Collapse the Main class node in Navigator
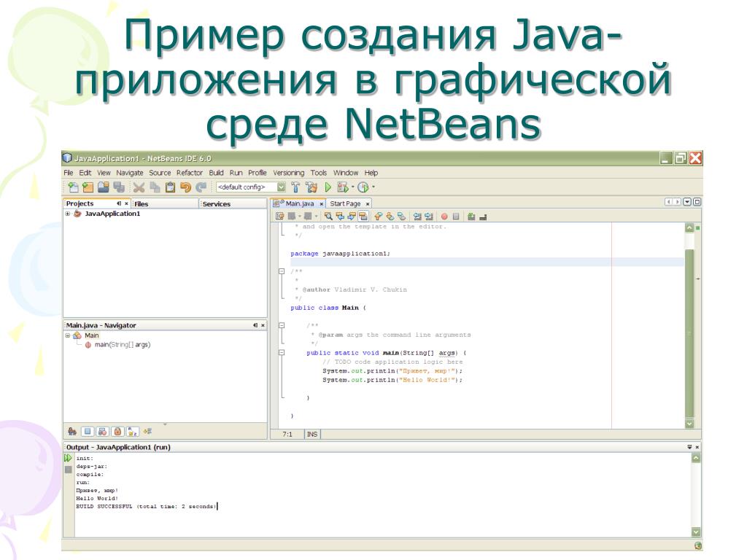747x560 pixels. pyautogui.click(x=68, y=335)
